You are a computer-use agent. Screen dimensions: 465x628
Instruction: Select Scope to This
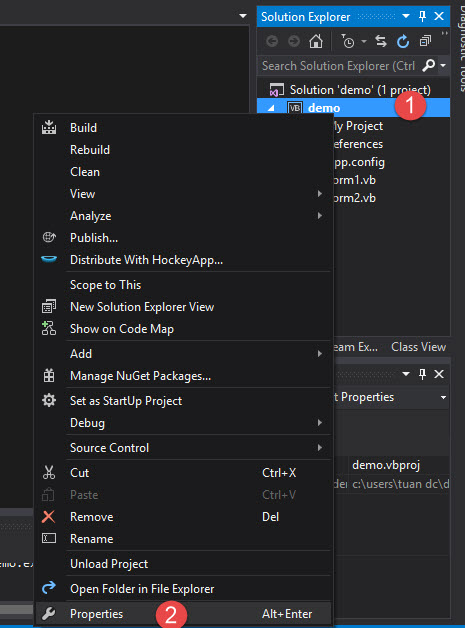185,285
